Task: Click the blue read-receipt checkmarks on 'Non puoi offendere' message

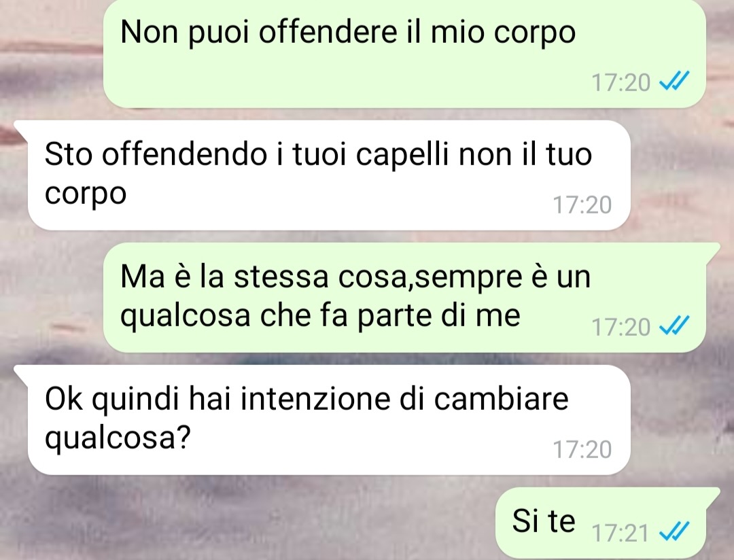Action: pos(674,82)
